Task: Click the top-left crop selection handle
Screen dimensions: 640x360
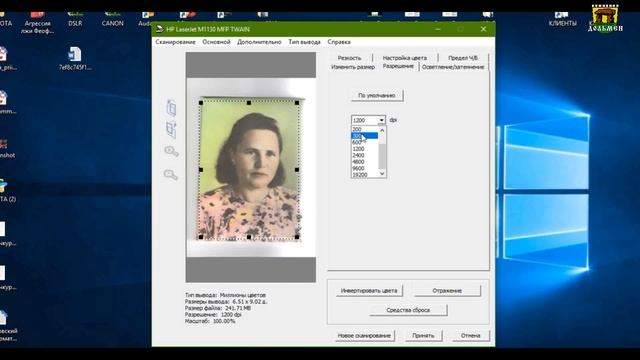Action: [201, 102]
